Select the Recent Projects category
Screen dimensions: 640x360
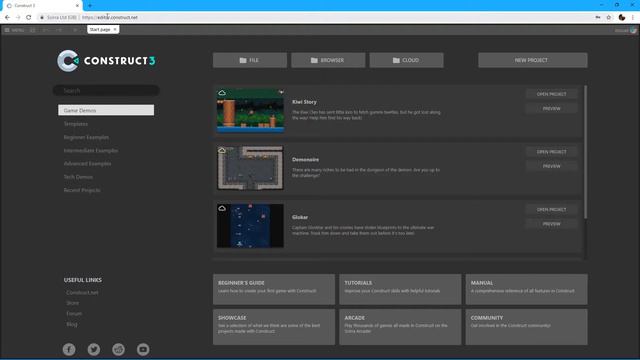(82, 190)
